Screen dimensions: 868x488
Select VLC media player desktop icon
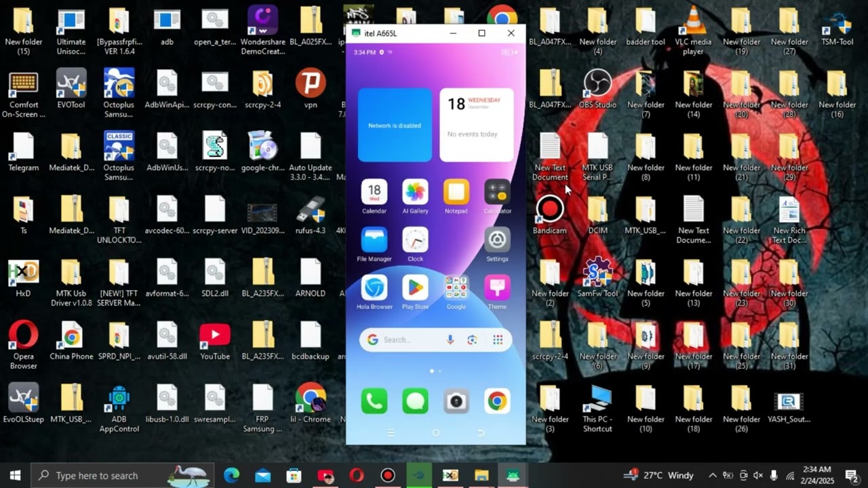pyautogui.click(x=693, y=32)
